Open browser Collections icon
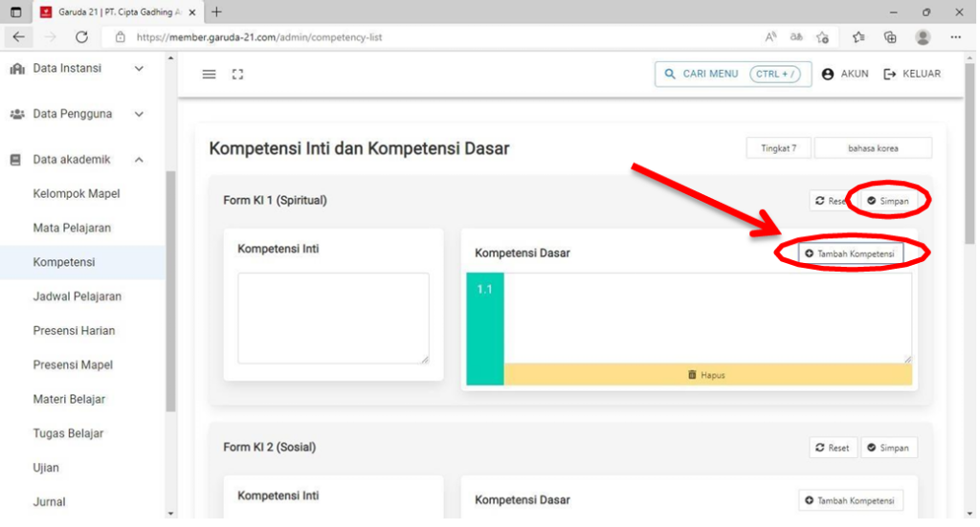Screen dimensions: 980x527 (890, 37)
